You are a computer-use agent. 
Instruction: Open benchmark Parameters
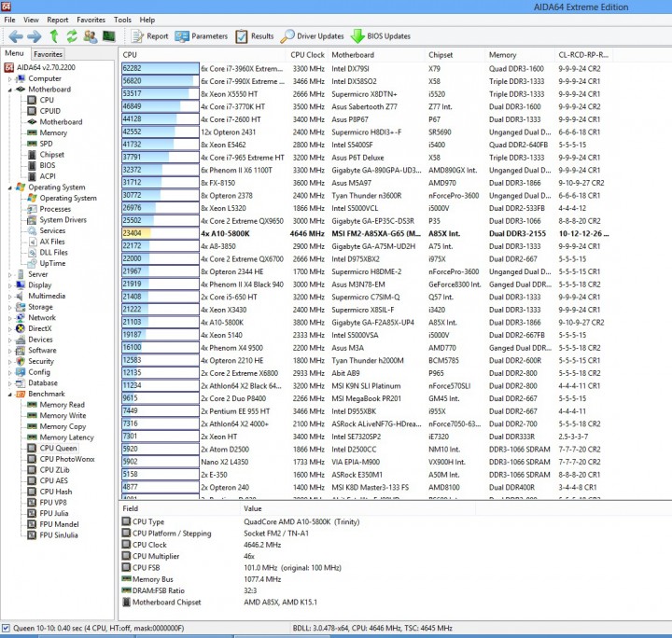point(202,36)
